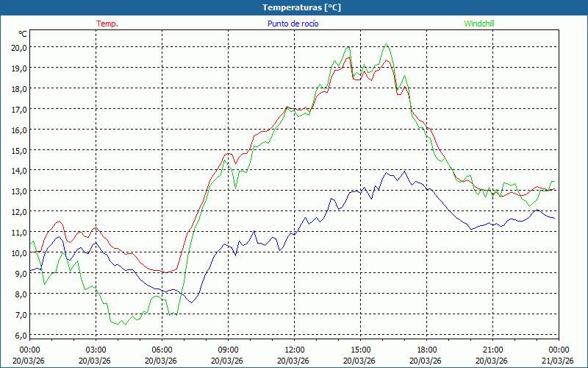Click the 6,0 y-axis value
Screen dimensions: 588x368
[x=18, y=336]
